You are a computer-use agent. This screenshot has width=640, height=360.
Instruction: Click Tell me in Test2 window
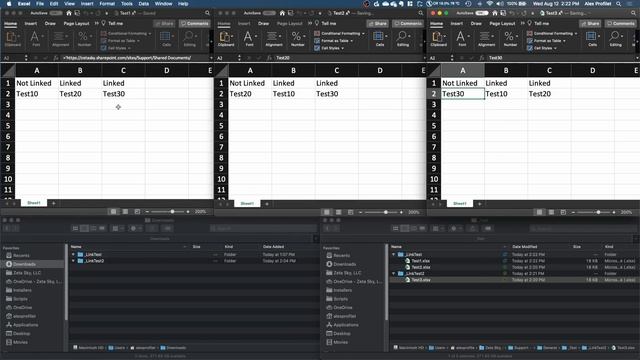(325, 24)
